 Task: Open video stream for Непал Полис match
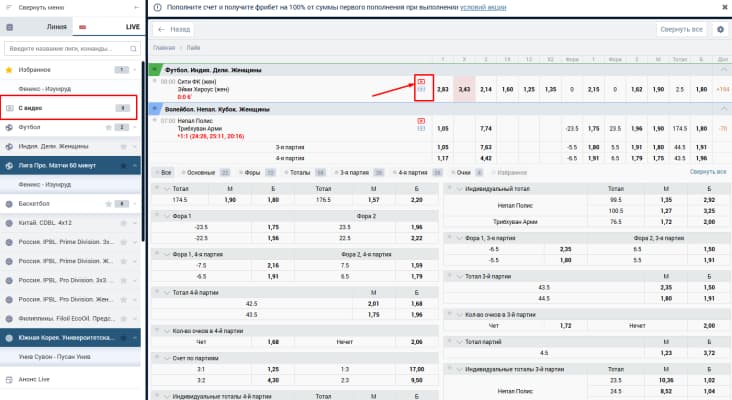421,121
